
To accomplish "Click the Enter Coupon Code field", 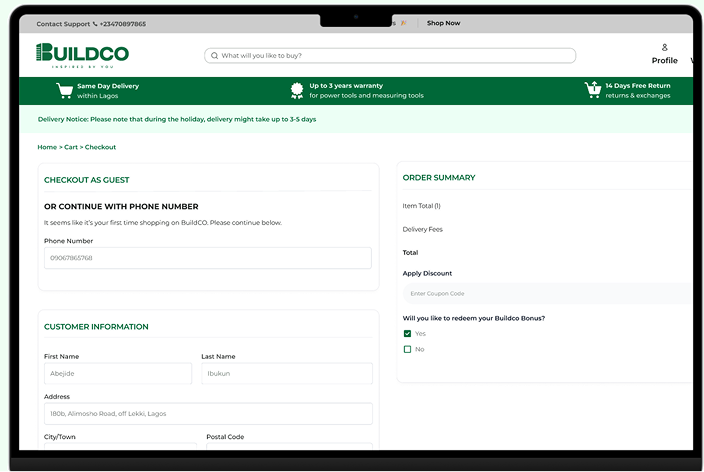I will [x=545, y=293].
